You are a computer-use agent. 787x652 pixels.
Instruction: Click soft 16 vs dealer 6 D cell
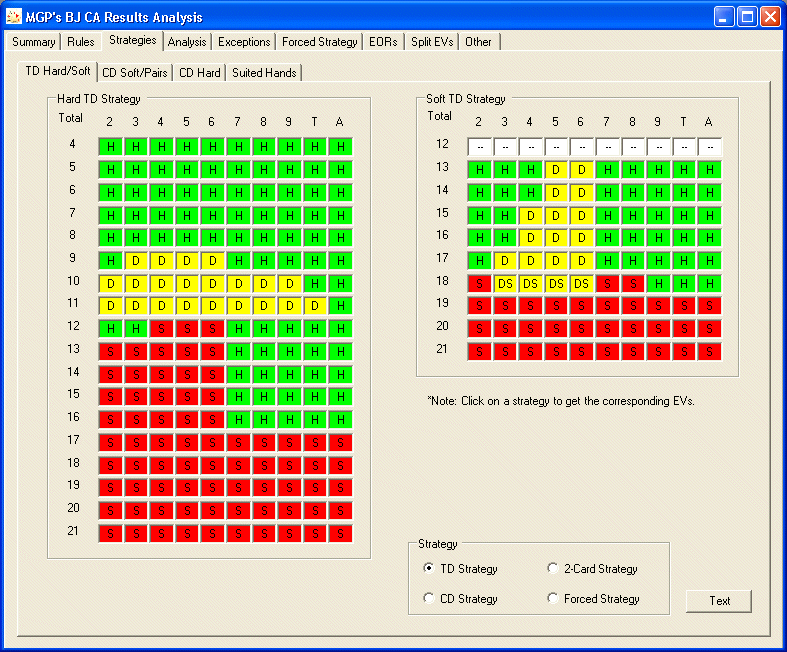(x=582, y=237)
